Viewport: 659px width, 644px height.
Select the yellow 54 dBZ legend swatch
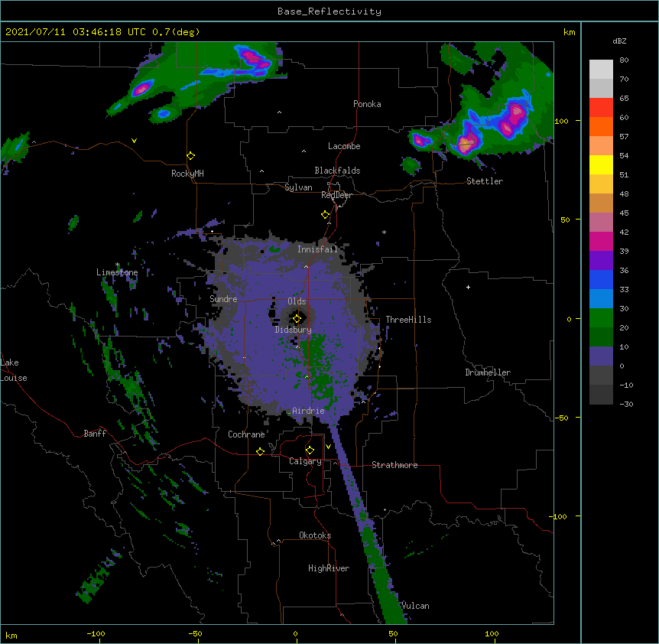pos(601,164)
